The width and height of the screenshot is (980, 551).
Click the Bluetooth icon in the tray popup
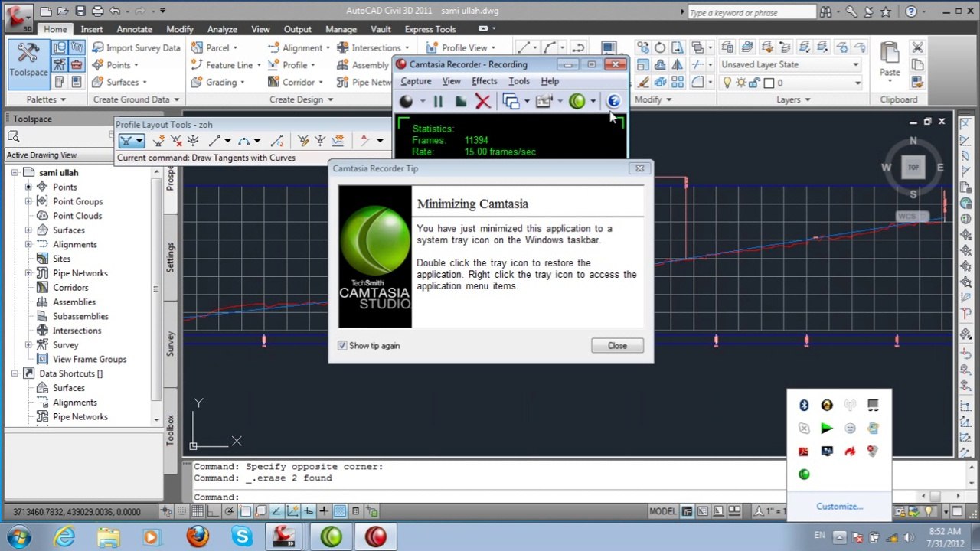point(804,406)
